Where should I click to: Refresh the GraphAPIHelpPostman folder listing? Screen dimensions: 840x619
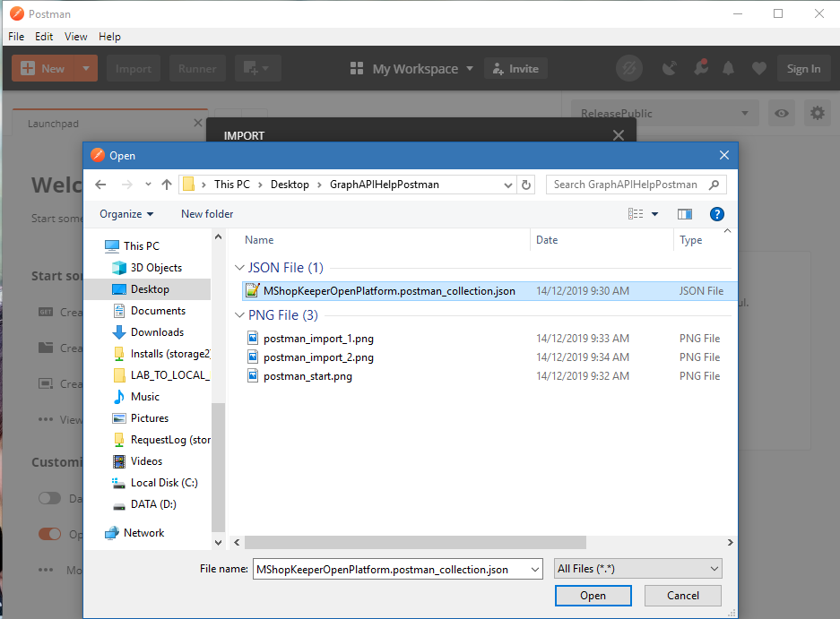526,185
